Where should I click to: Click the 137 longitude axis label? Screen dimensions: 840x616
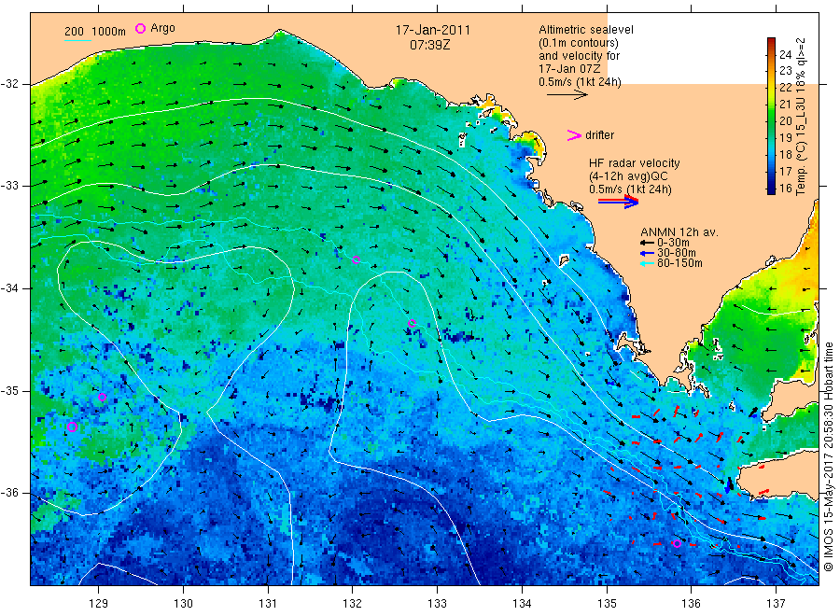click(776, 604)
